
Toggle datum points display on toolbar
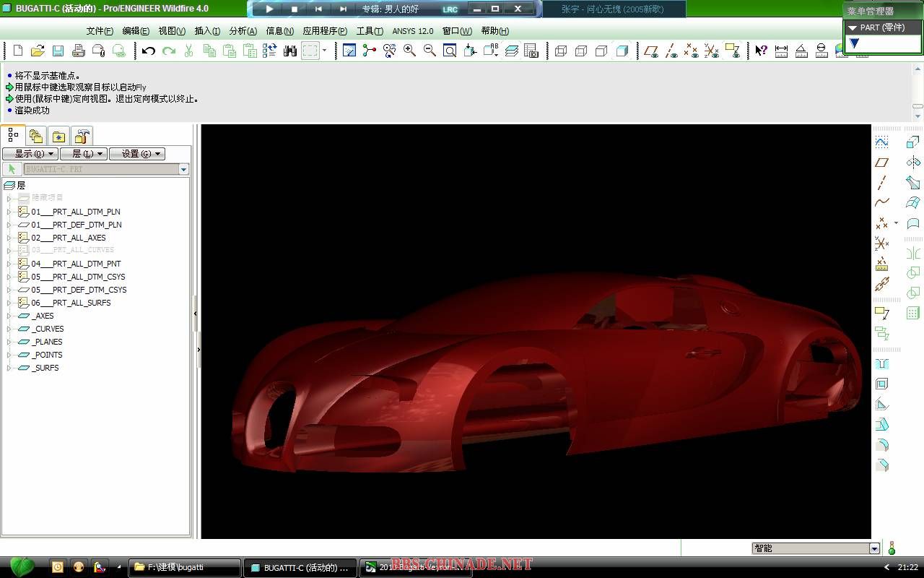point(692,51)
